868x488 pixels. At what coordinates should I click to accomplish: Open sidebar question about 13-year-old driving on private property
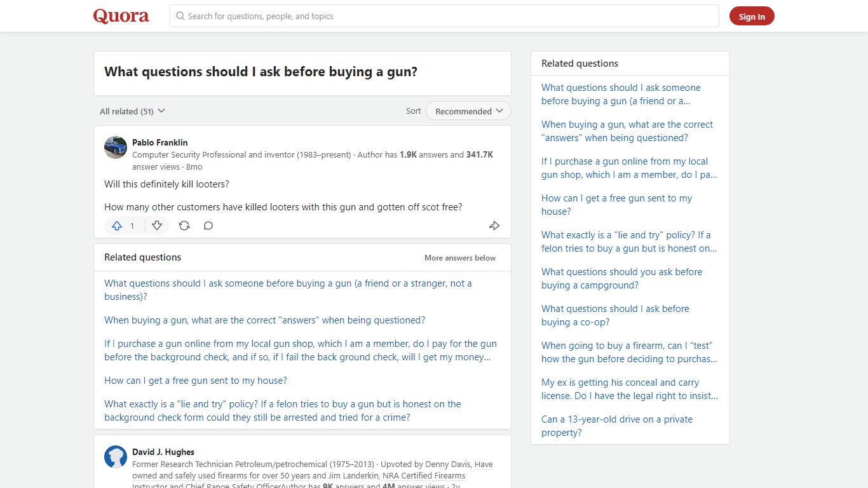pyautogui.click(x=617, y=426)
